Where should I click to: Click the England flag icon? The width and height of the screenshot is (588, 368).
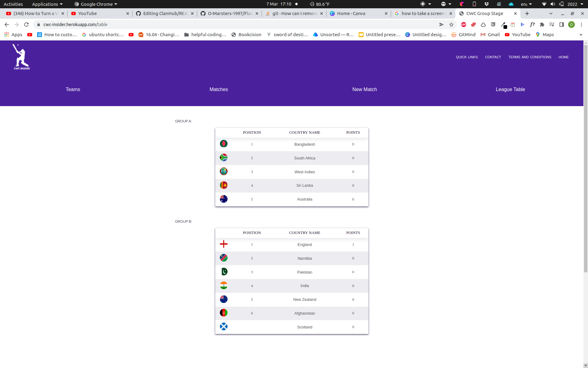pos(224,244)
